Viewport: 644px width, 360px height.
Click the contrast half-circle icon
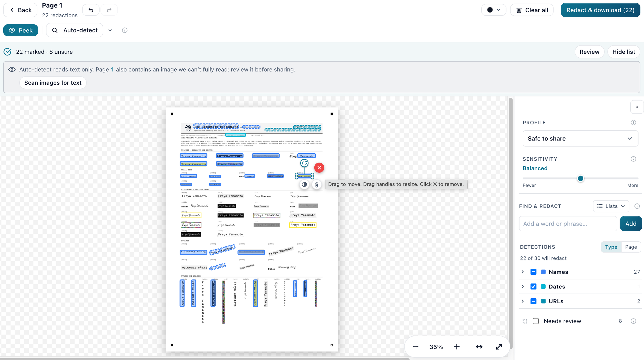[304, 184]
